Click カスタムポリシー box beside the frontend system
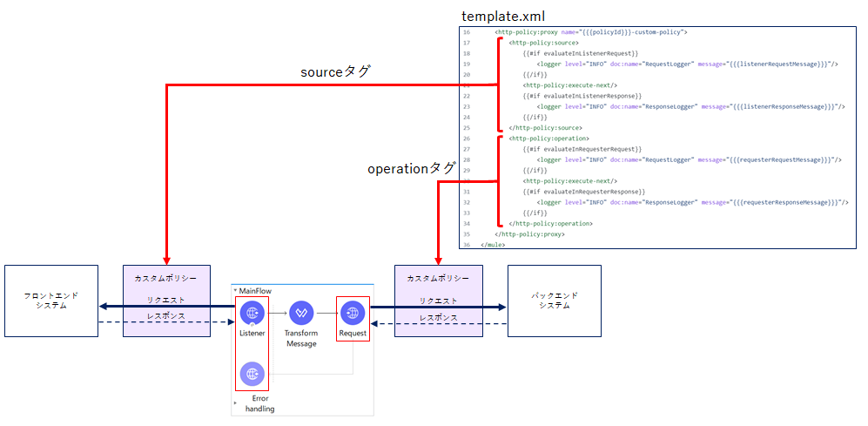 (x=165, y=279)
